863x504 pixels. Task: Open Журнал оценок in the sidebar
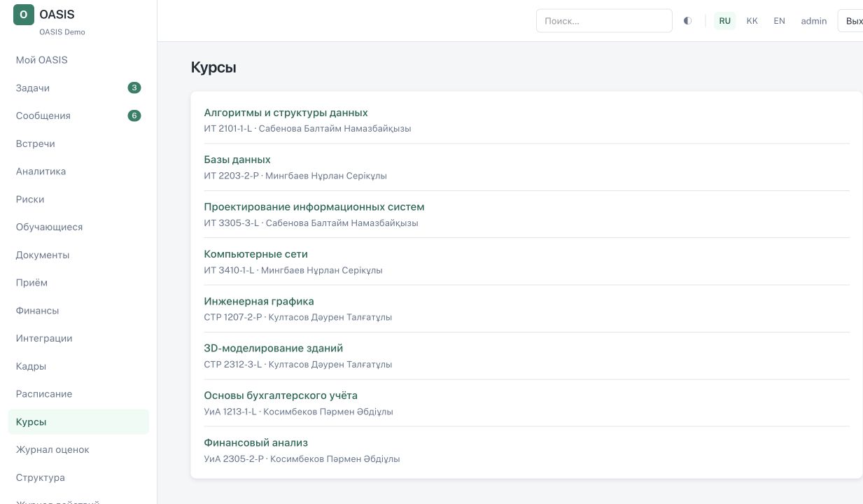coord(78,449)
